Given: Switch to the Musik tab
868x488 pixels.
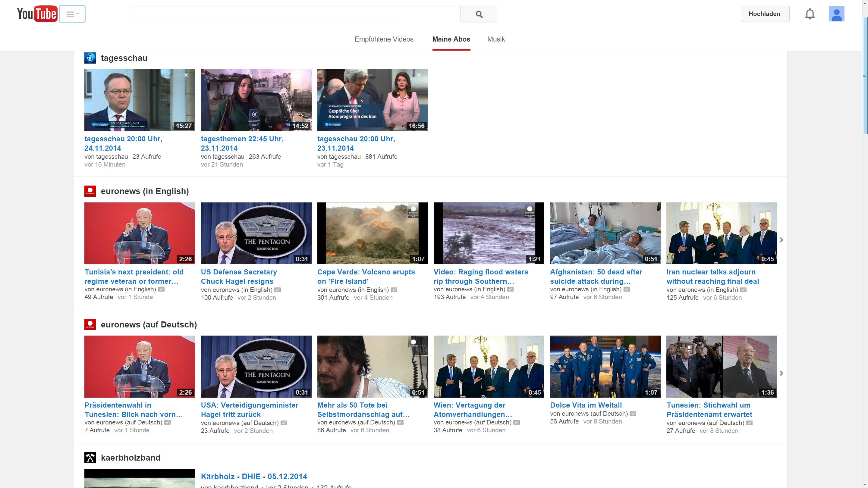Looking at the screenshot, I should pyautogui.click(x=496, y=39).
